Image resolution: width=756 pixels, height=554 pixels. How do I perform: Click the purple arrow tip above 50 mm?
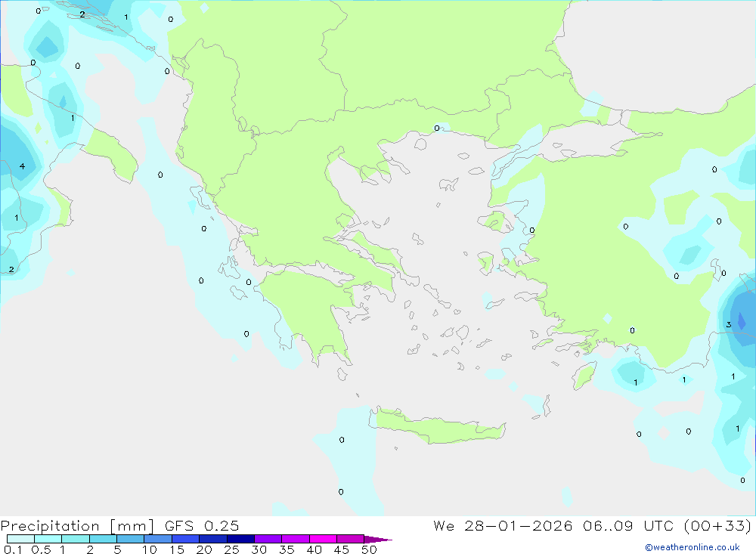(x=377, y=540)
